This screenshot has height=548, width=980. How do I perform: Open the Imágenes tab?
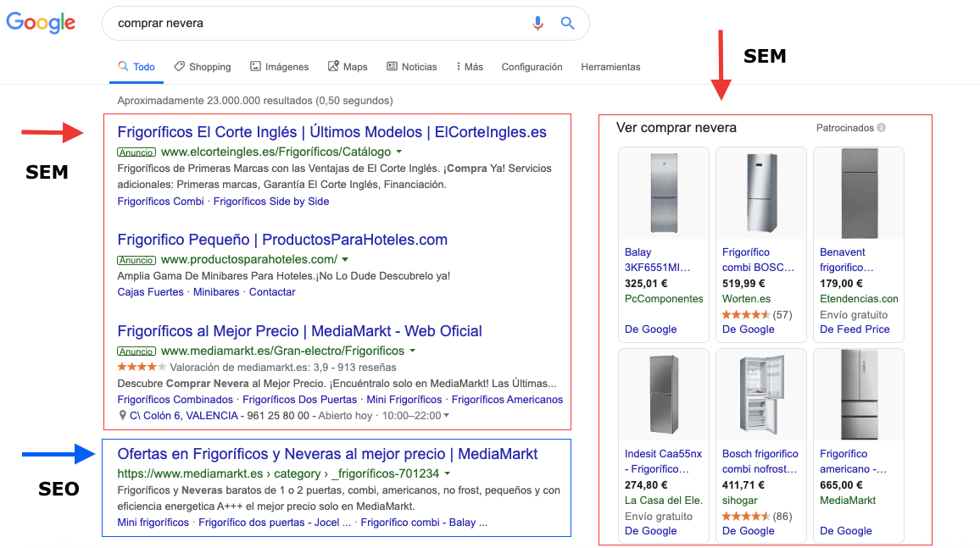[280, 67]
